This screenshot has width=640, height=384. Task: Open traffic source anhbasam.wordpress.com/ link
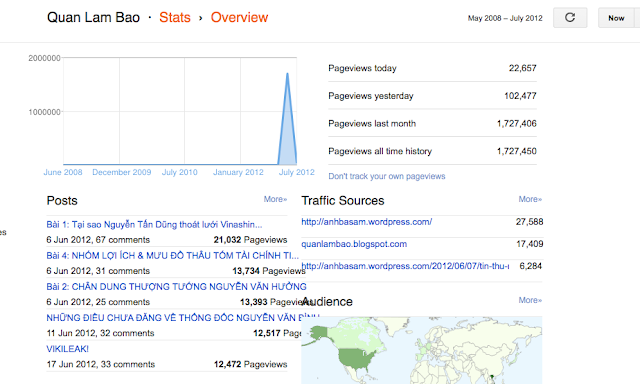(367, 222)
